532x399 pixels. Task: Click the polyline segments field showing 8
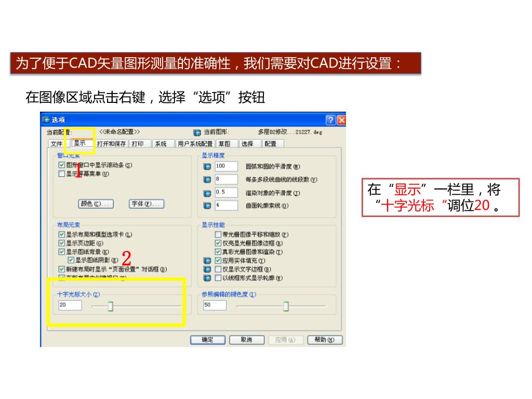[227, 179]
